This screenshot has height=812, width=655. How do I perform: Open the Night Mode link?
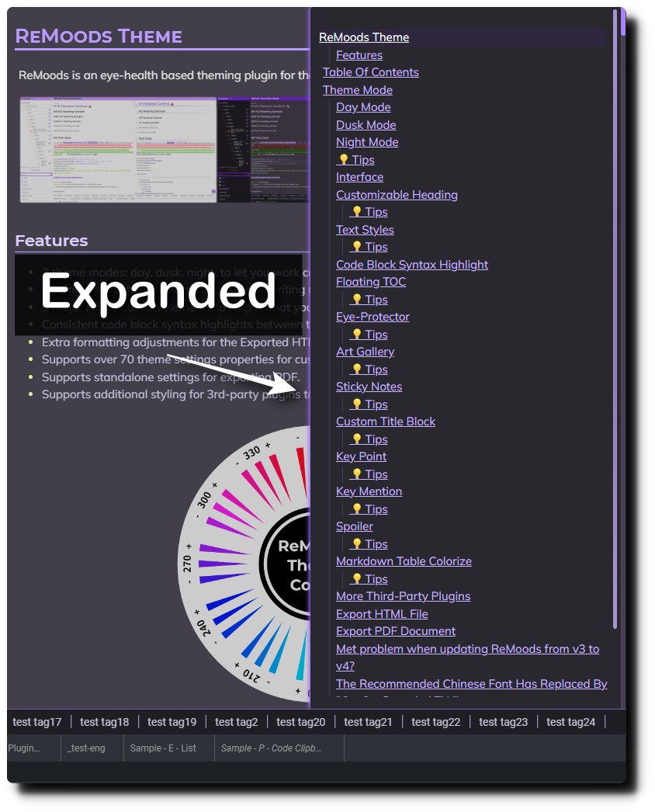(366, 142)
